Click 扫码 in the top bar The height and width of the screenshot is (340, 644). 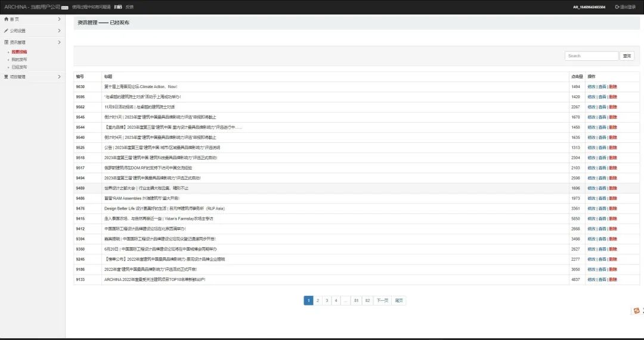tap(118, 7)
